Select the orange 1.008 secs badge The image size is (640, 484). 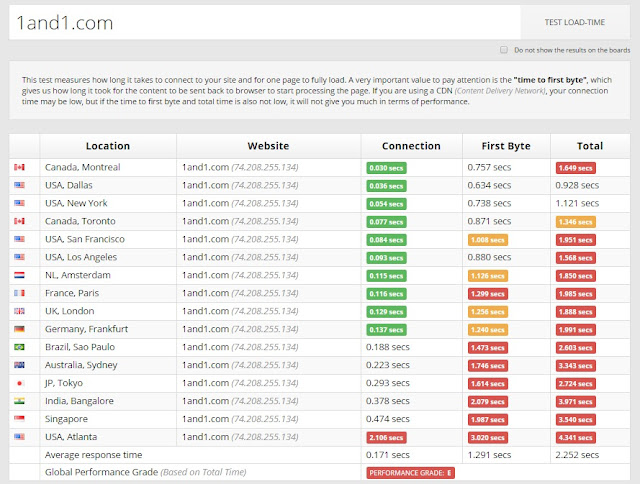click(x=488, y=240)
